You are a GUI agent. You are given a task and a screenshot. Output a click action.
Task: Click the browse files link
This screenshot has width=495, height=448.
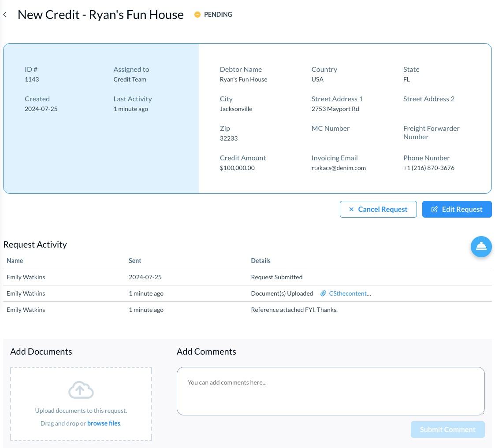104,423
